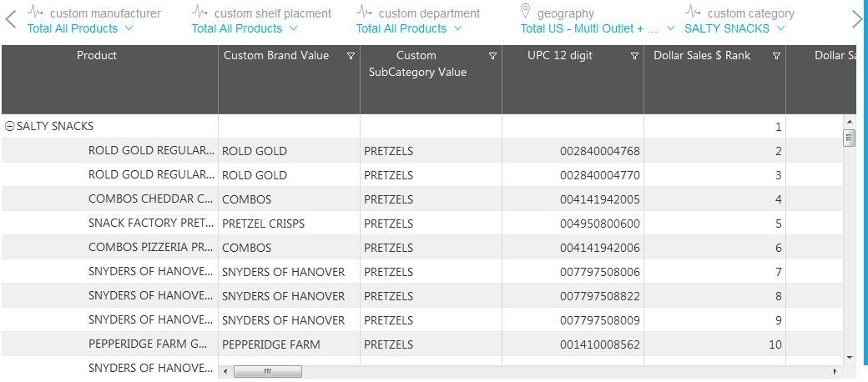Image resolution: width=868 pixels, height=382 pixels.
Task: Click filter icon on Custom Brand Value column
Action: 351,57
